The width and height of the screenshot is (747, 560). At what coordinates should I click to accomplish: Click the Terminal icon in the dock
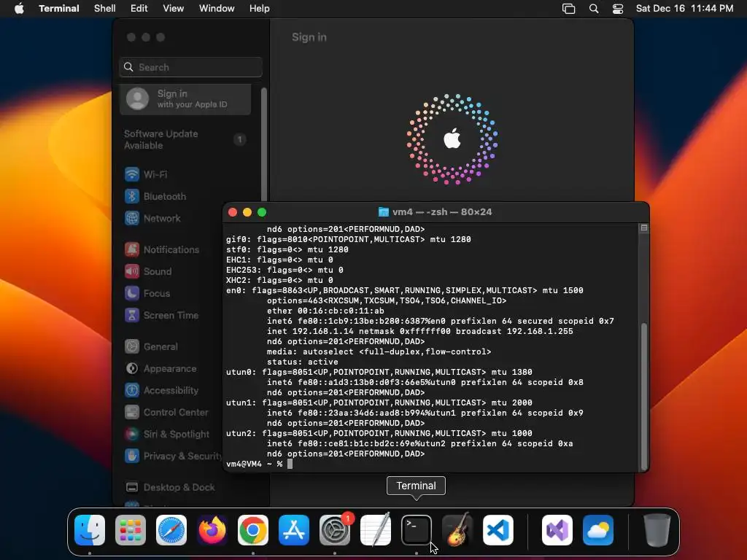pyautogui.click(x=417, y=530)
